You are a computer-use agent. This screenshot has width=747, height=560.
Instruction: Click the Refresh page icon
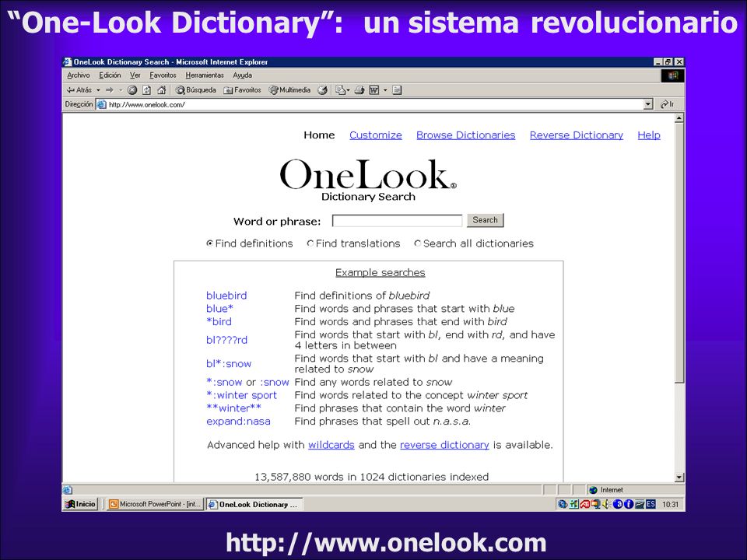pyautogui.click(x=147, y=90)
